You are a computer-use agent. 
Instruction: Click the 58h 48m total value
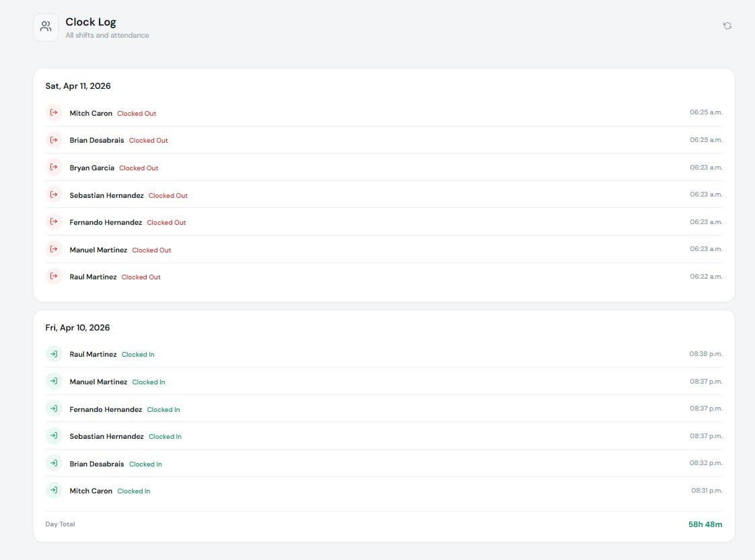pos(705,524)
